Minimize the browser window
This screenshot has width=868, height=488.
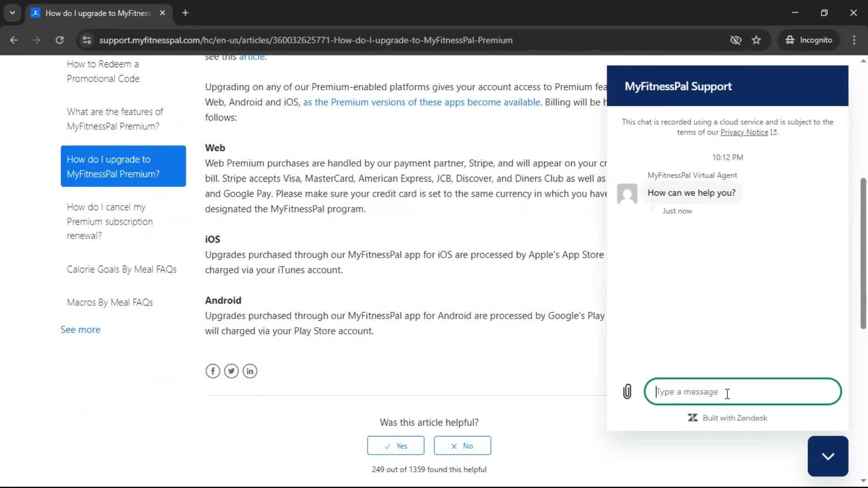[795, 13]
